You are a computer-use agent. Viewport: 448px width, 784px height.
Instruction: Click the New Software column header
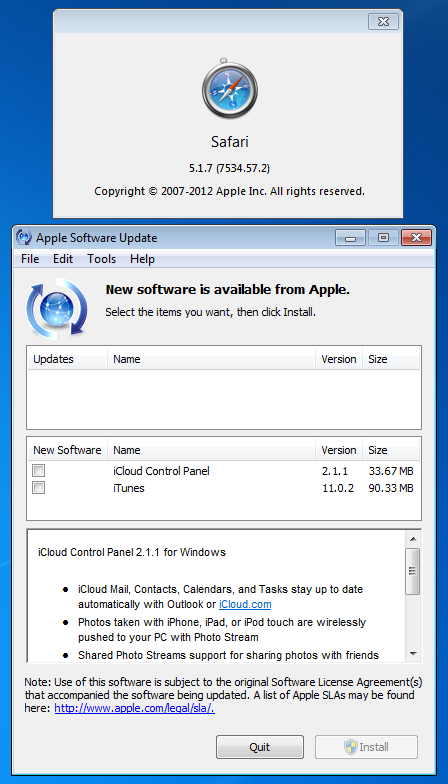68,450
